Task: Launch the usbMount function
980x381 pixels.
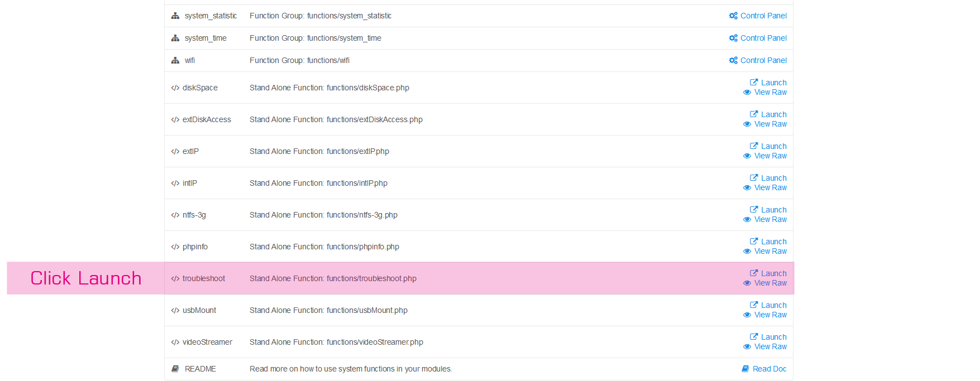Action: pyautogui.click(x=773, y=305)
